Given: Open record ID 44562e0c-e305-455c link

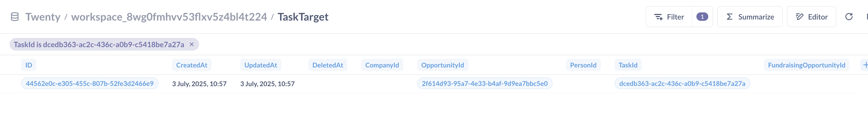Looking at the screenshot, I should pos(90,83).
